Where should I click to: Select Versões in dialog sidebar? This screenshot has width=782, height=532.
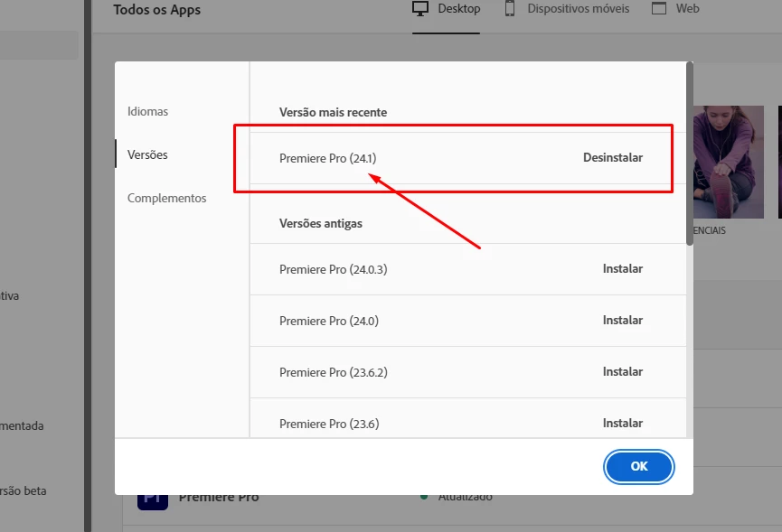(147, 155)
